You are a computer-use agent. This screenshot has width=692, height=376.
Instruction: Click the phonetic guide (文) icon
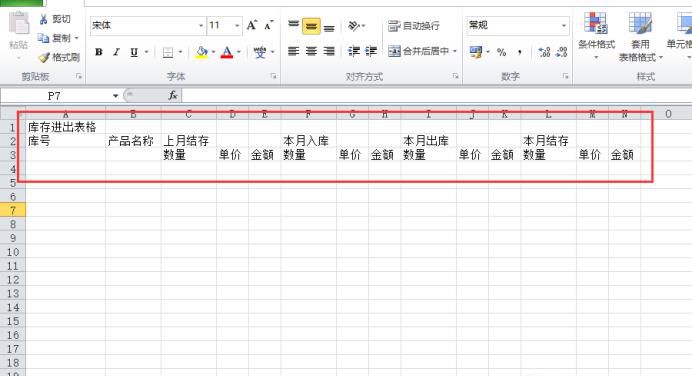tap(260, 52)
